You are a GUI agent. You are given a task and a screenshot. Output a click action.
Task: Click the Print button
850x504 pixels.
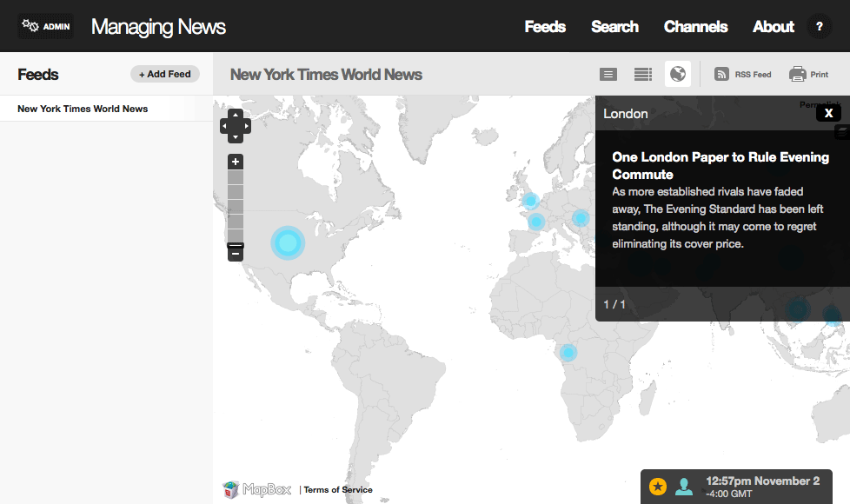click(x=808, y=74)
